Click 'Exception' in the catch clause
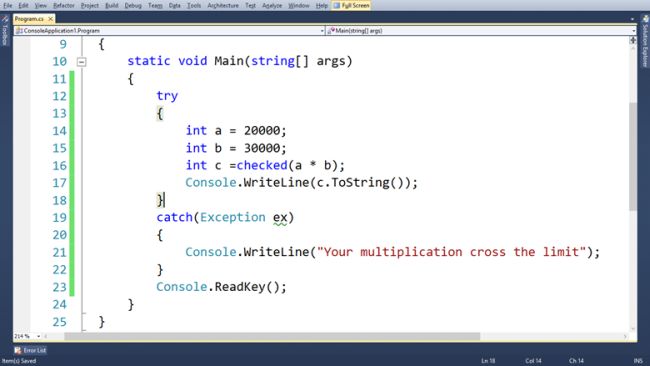 (x=233, y=217)
